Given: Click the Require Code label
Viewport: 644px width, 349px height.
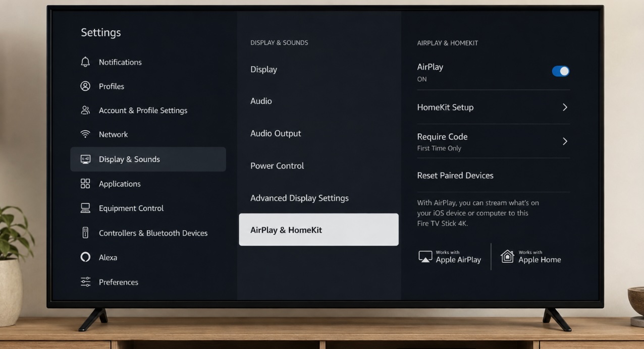Looking at the screenshot, I should 442,137.
